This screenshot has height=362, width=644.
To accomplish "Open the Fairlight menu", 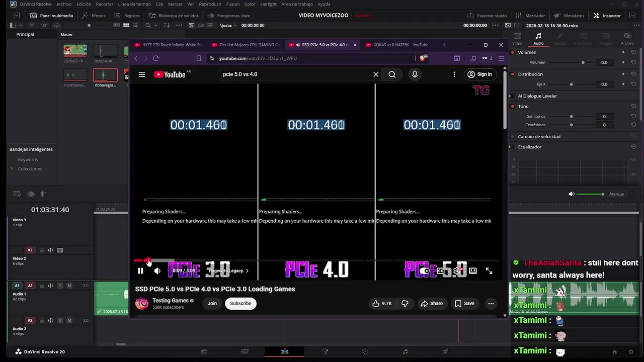I will click(268, 4).
